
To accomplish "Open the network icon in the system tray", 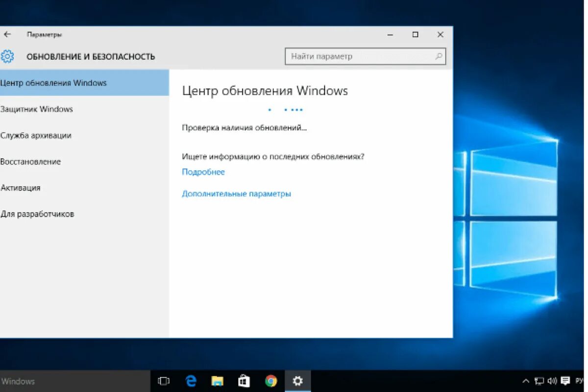I will point(539,381).
